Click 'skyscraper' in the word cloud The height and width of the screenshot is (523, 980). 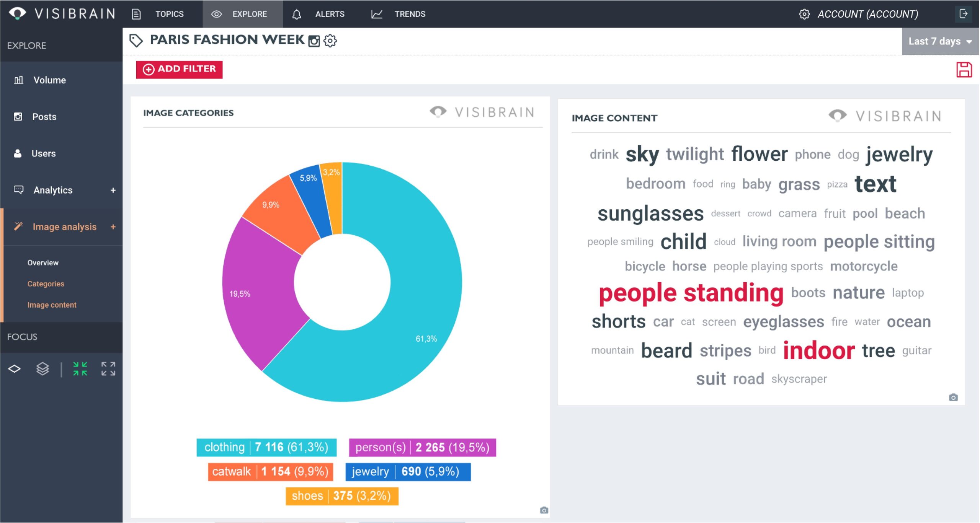click(x=799, y=379)
